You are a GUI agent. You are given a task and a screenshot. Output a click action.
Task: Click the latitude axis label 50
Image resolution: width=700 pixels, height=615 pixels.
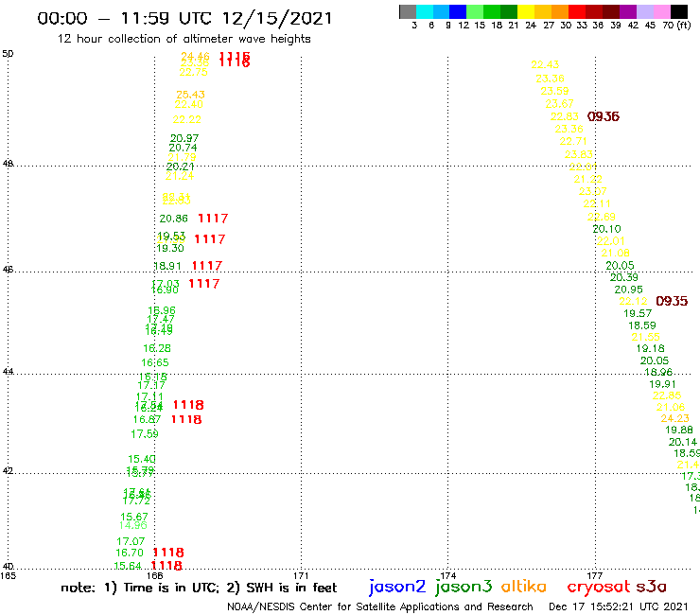[8, 54]
